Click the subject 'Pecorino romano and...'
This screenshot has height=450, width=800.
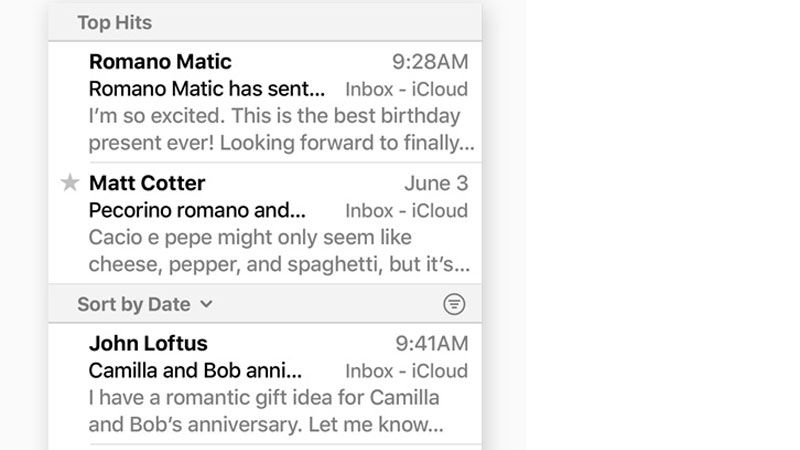click(197, 210)
